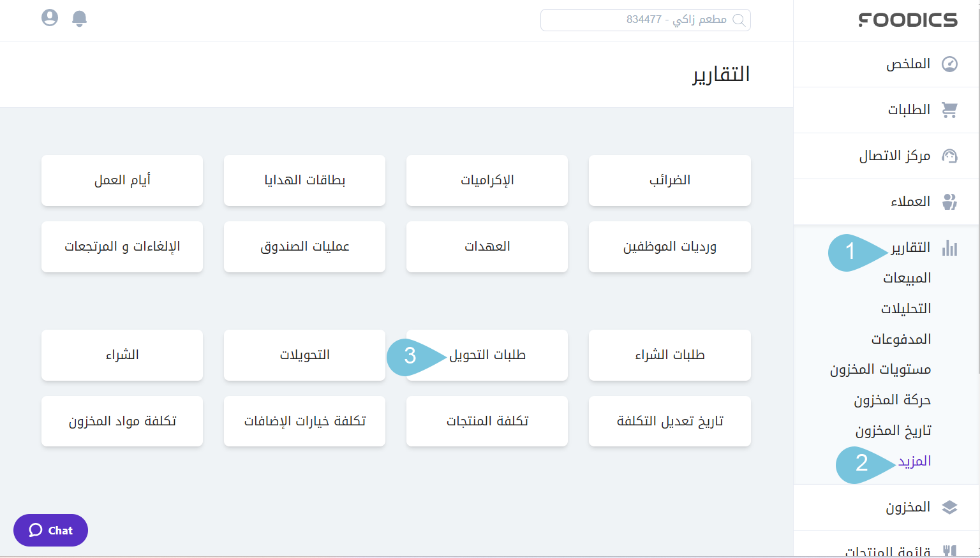Click the notification bell icon
The width and height of the screenshot is (980, 558).
coord(79,18)
